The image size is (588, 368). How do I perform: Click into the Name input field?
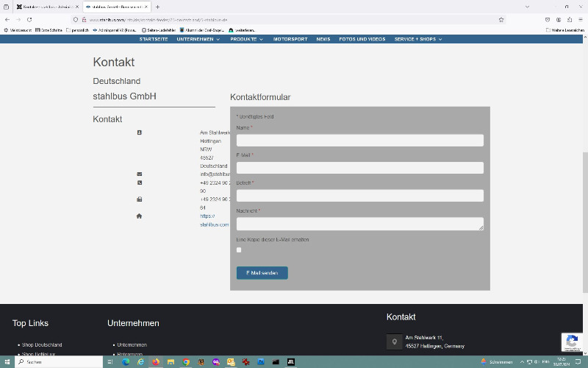360,141
